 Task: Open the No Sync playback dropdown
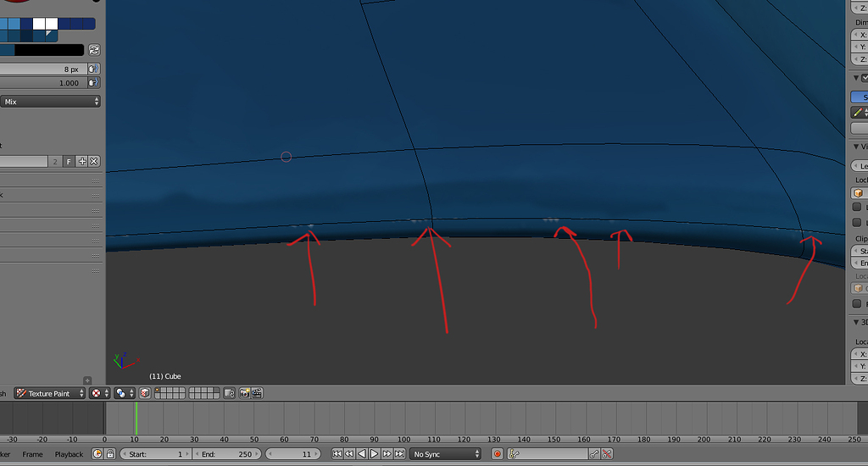pos(446,454)
